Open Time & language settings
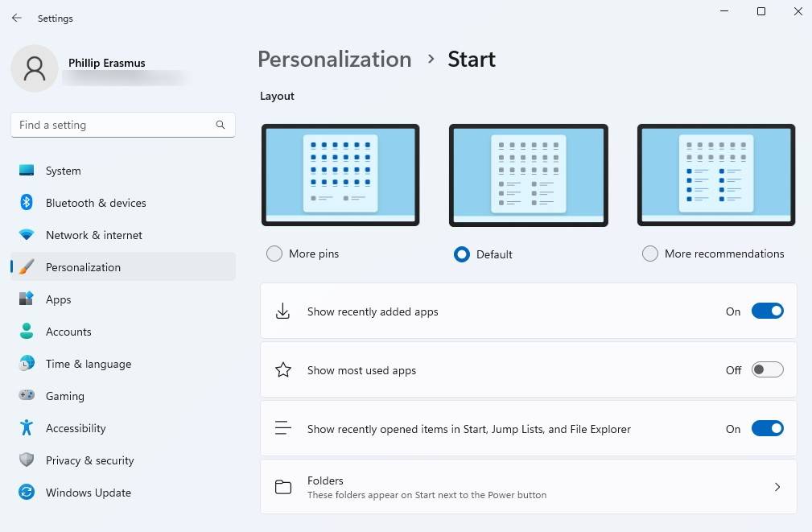The height and width of the screenshot is (532, 812). click(x=123, y=363)
